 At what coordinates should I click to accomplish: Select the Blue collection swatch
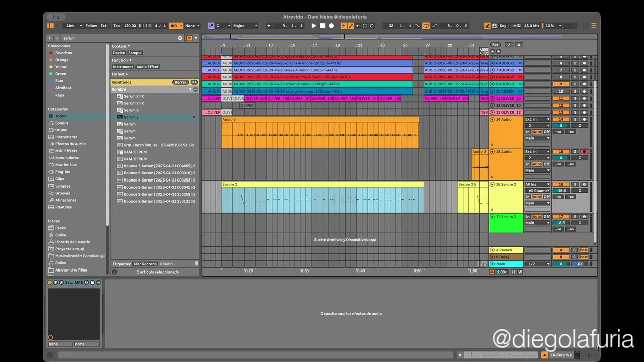click(50, 81)
